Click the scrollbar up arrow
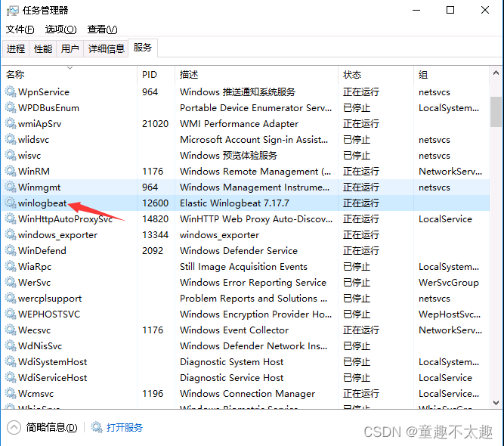This screenshot has width=504, height=446. tap(496, 73)
